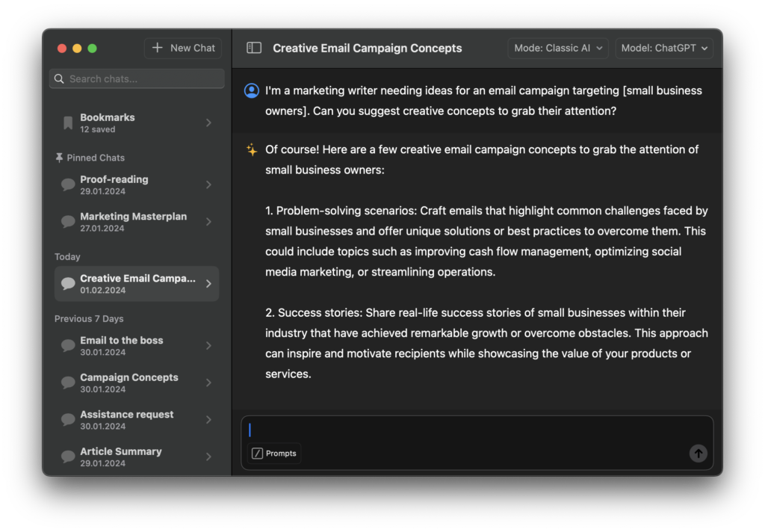Click the date 29.01.2024 under Proof-reading
Screen dimensions: 765x532
pos(102,191)
